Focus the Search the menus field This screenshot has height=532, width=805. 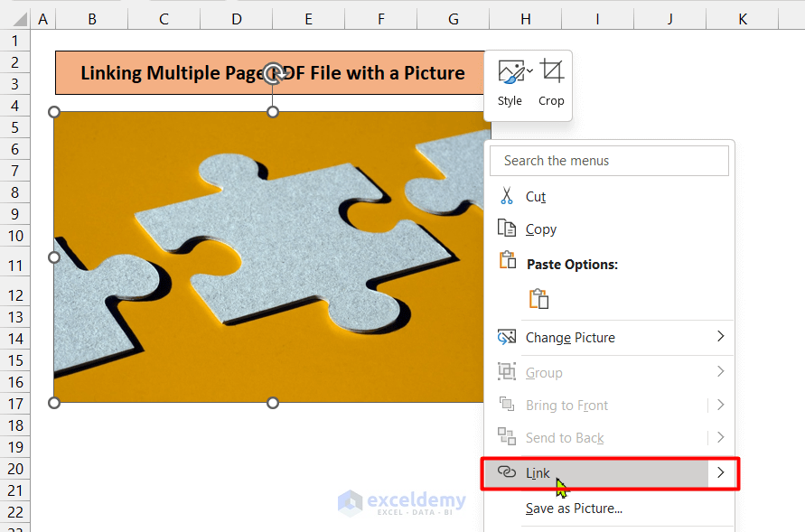click(610, 161)
